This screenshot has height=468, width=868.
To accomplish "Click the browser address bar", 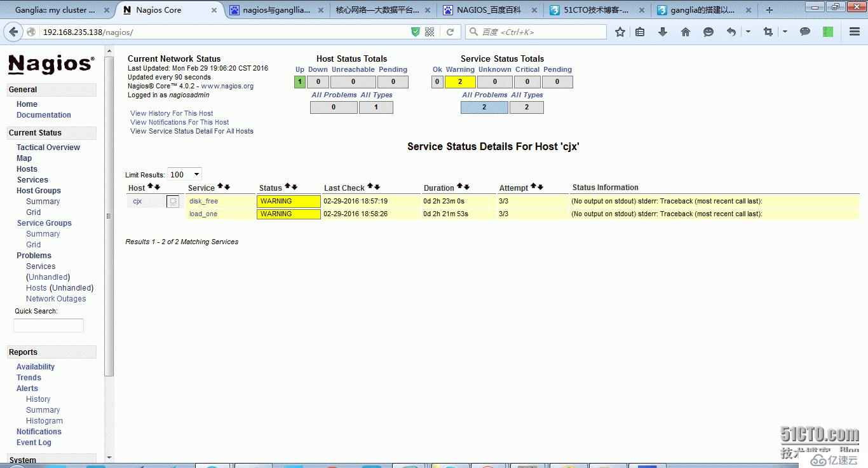I will [x=224, y=32].
